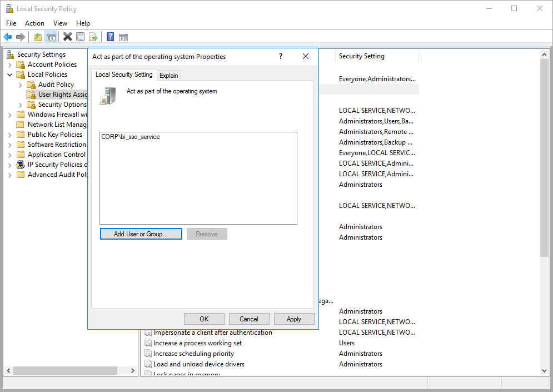The height and width of the screenshot is (392, 553).
Task: Click the Back navigation arrow
Action: click(x=8, y=37)
